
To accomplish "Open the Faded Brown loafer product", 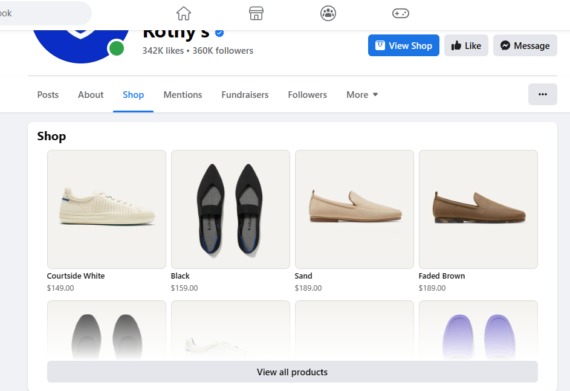I will point(478,209).
